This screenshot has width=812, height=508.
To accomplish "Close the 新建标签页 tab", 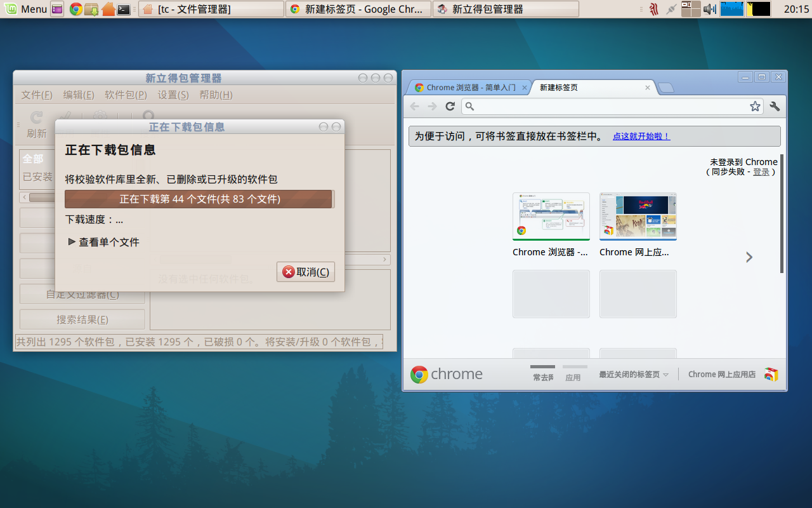I will 648,88.
